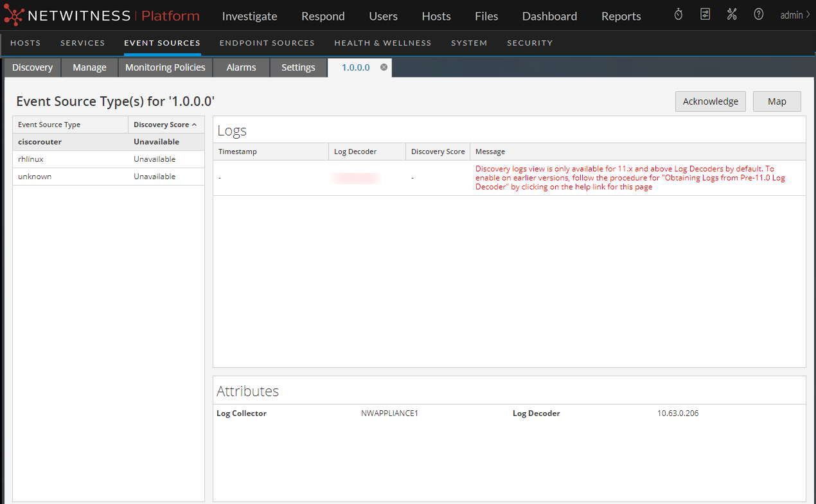The image size is (816, 504).
Task: Select the Health & Wellness section
Action: coord(382,43)
